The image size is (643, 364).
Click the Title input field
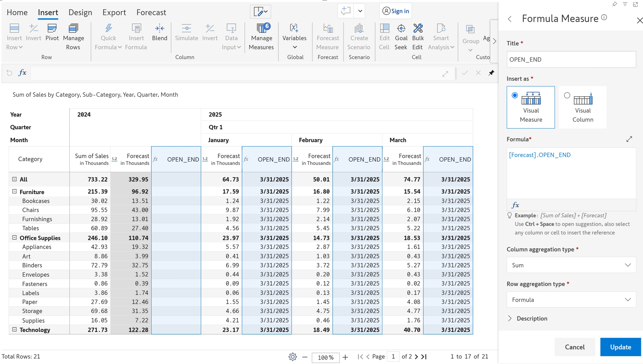coord(571,59)
